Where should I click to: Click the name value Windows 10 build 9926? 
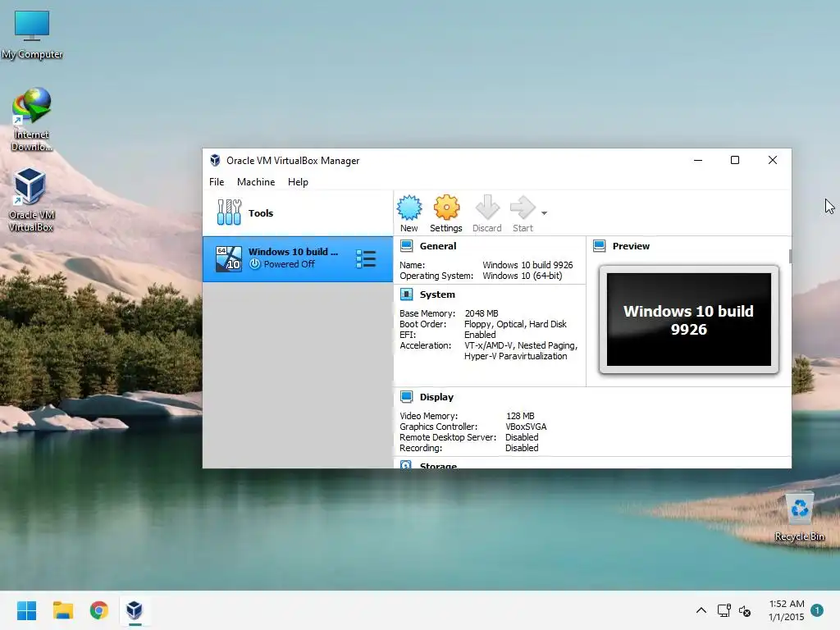(527, 265)
